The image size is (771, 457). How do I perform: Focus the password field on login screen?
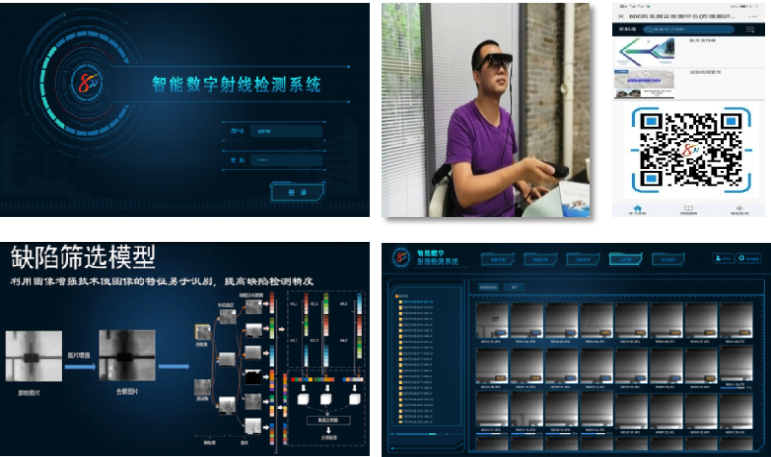click(x=286, y=160)
